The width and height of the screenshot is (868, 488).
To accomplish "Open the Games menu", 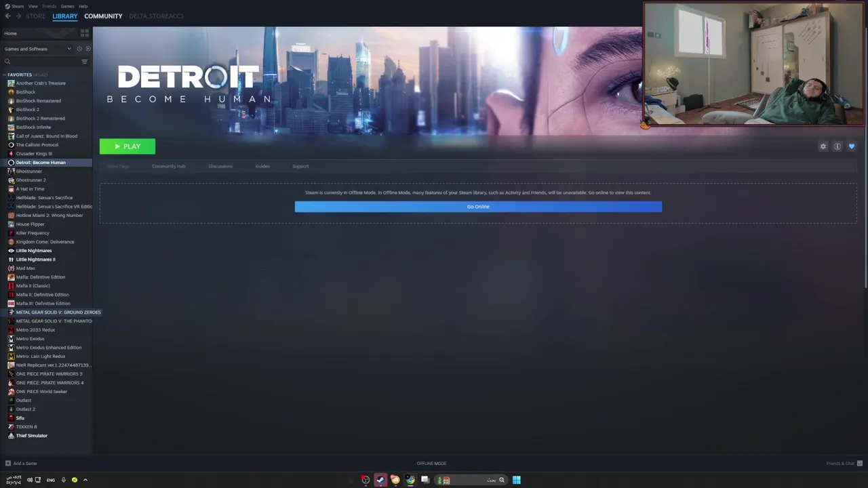I will (67, 6).
